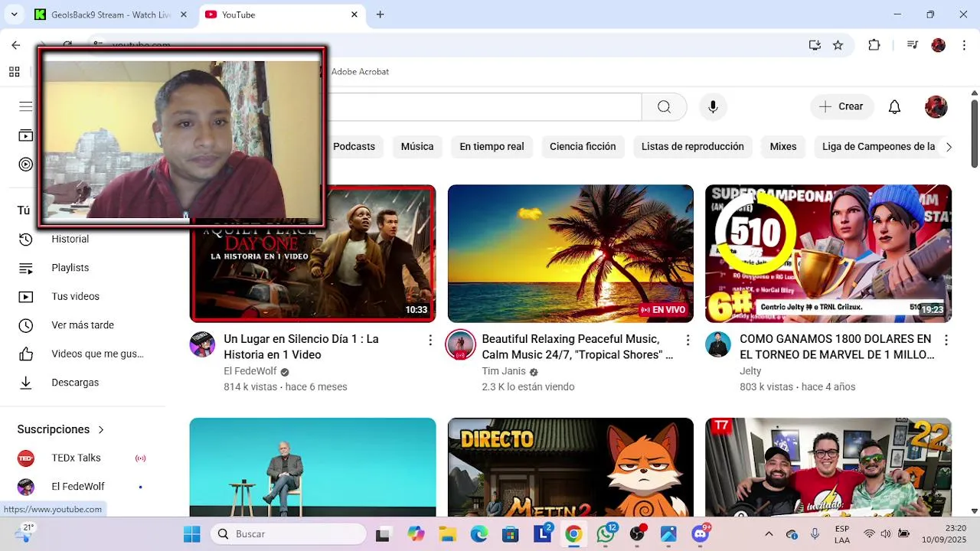Play Fortnite 510 trophy thumbnail
This screenshot has height=551, width=980.
tap(828, 253)
